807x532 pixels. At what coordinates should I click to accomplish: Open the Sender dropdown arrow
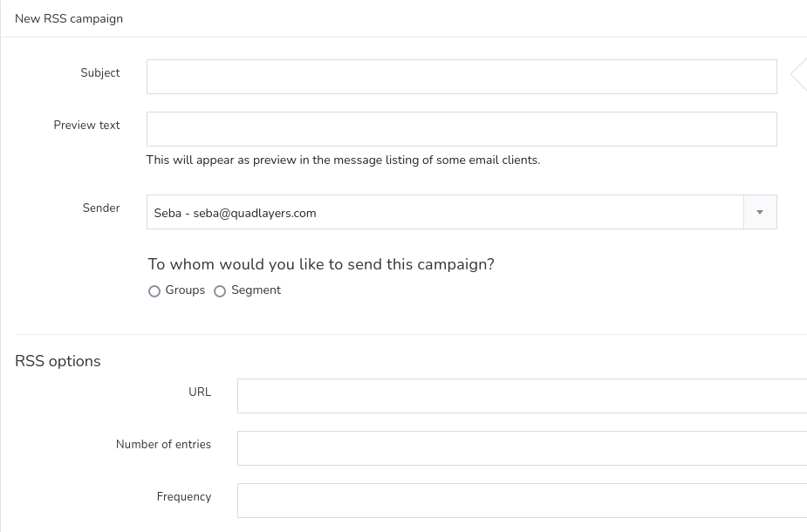760,212
